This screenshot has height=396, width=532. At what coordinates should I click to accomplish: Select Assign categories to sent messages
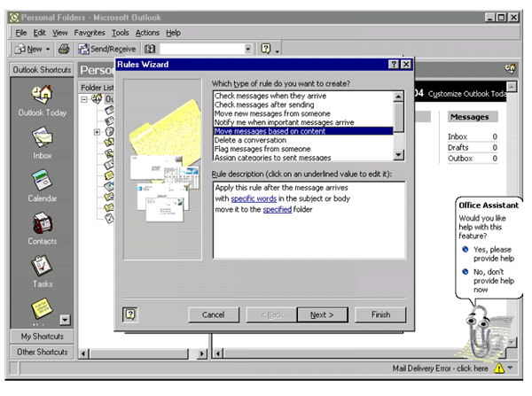pyautogui.click(x=303, y=158)
